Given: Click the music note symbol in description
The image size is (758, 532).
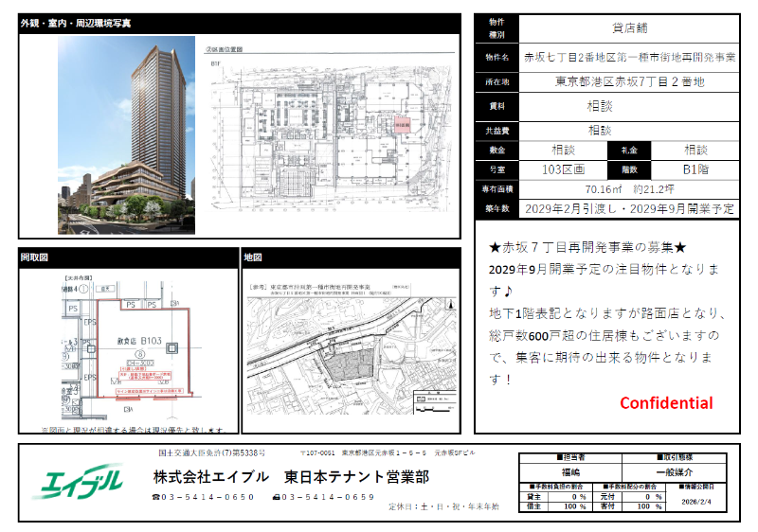Looking at the screenshot, I should 509,292.
